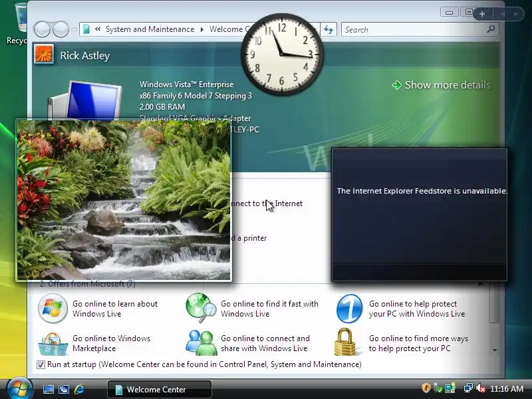Open Go online to help protect your PC

point(417,309)
